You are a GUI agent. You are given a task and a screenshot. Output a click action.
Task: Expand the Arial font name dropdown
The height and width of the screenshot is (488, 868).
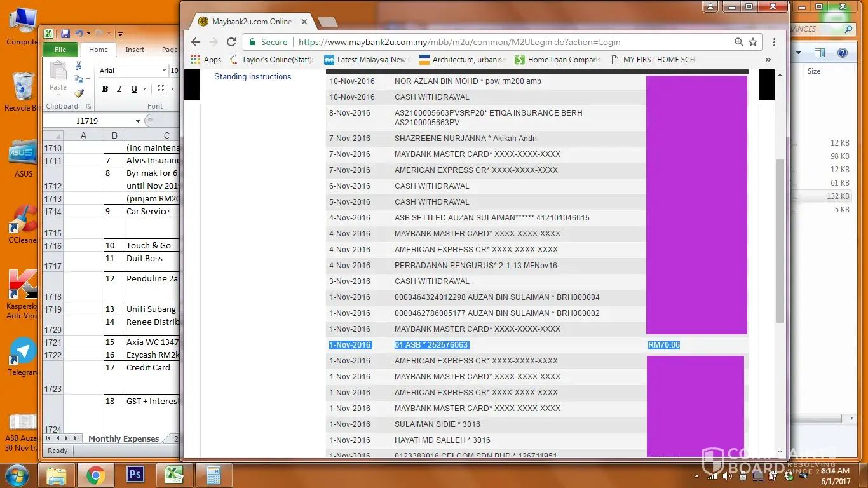click(164, 71)
